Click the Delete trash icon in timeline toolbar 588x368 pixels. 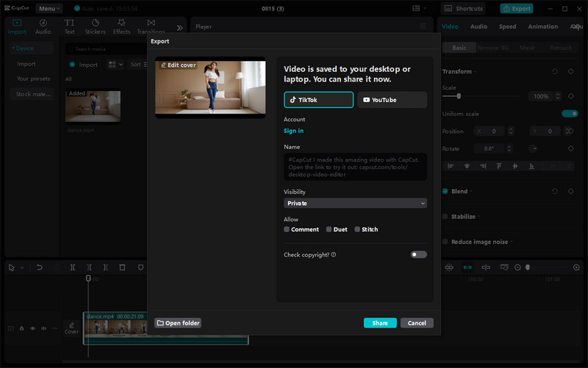(122, 267)
